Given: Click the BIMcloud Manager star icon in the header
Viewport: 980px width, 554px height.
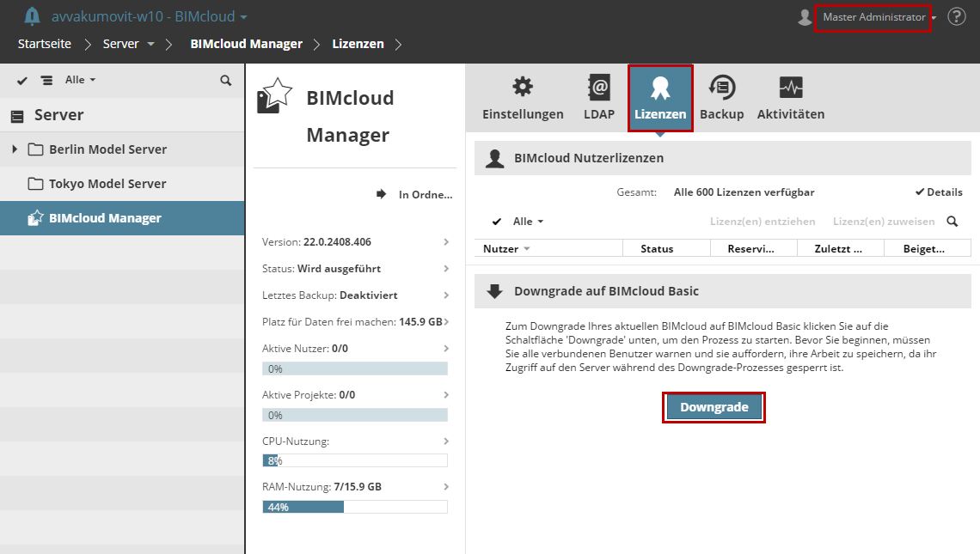Looking at the screenshot, I should tap(274, 95).
